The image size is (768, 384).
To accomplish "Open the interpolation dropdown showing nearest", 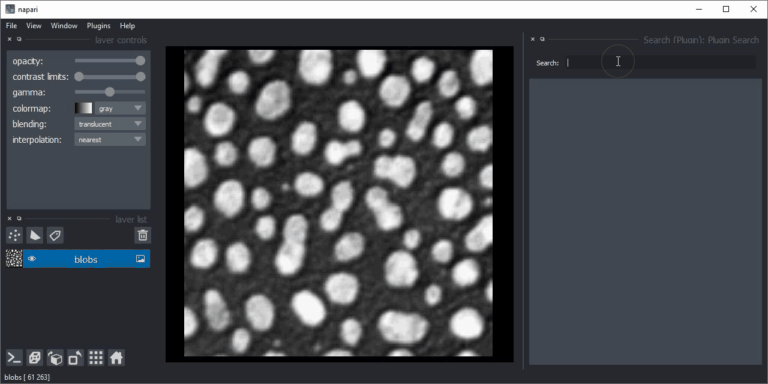I will click(x=110, y=140).
